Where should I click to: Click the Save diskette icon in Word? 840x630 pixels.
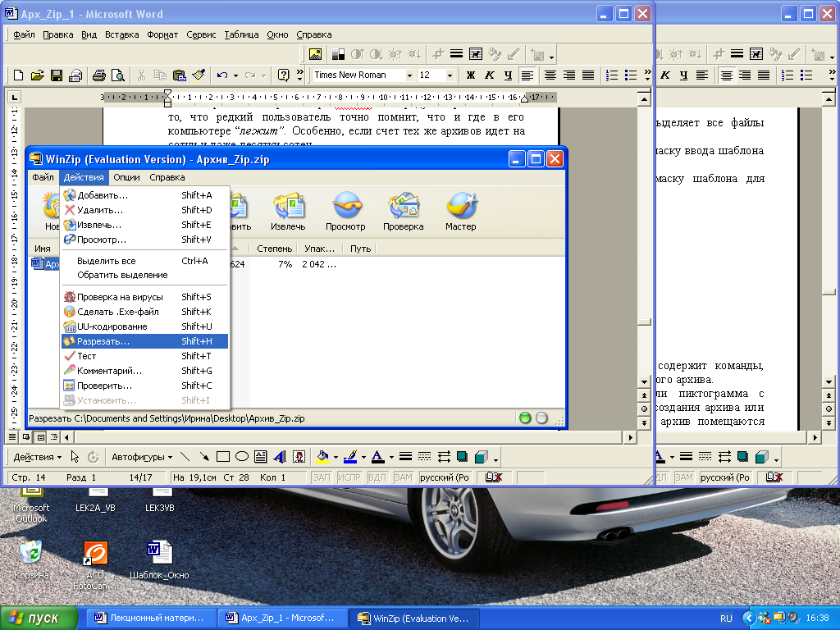tap(57, 75)
